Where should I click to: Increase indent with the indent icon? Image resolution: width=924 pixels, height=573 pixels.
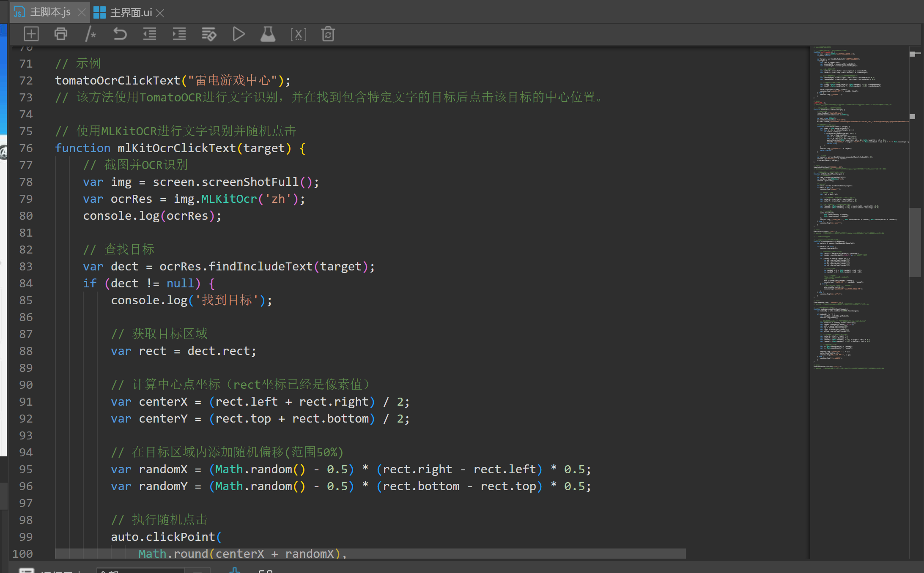click(179, 34)
